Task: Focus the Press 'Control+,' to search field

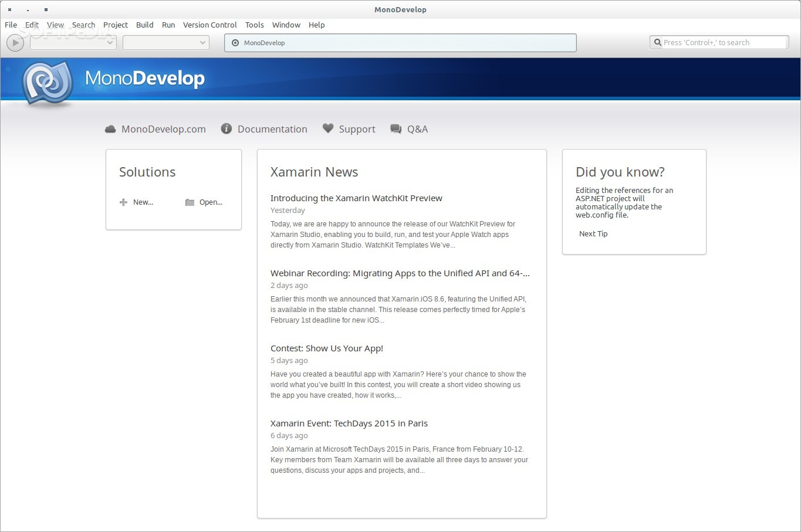Action: [x=719, y=42]
